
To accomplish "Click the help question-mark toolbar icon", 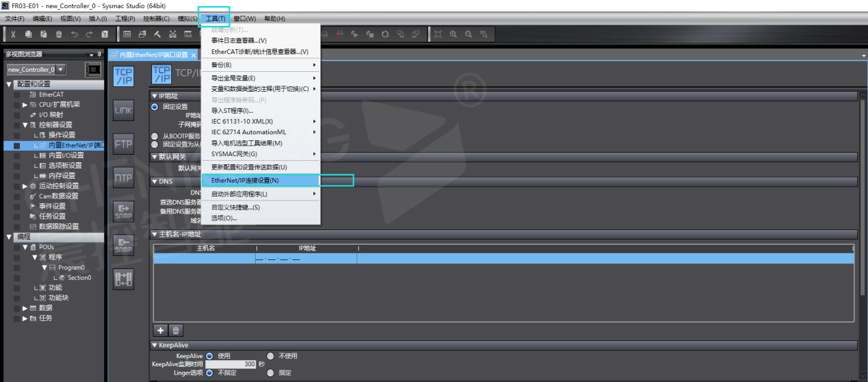I will coord(104,34).
